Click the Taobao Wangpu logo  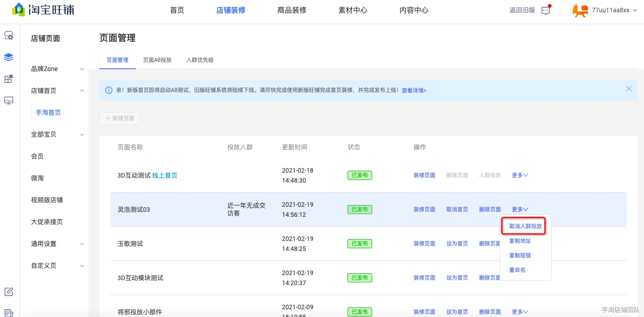[42, 10]
